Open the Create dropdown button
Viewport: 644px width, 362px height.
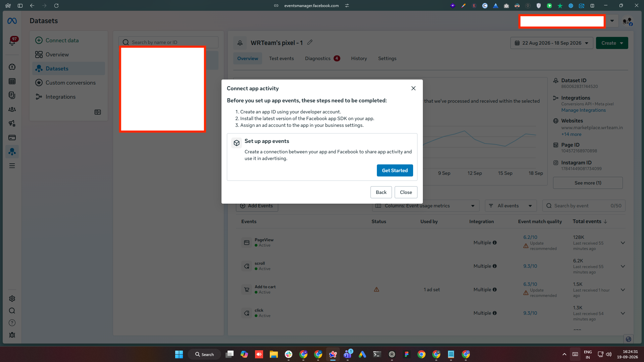[612, 43]
